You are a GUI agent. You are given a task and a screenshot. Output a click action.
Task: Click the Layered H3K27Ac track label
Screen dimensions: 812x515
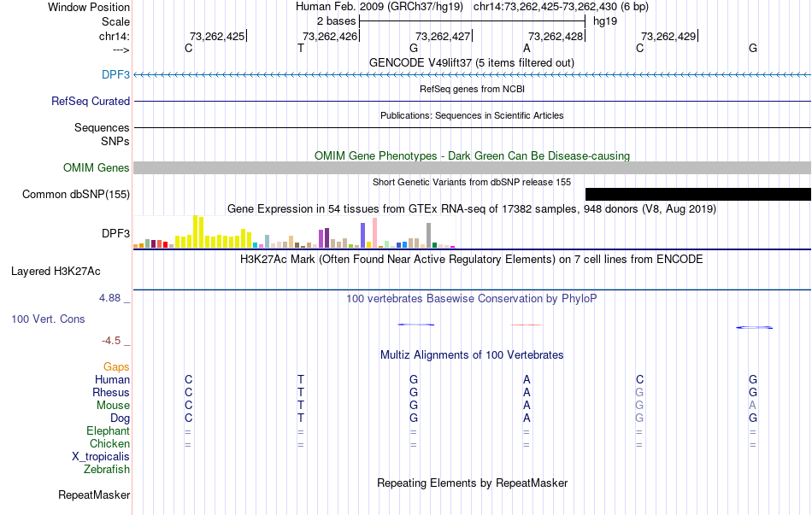(x=56, y=272)
